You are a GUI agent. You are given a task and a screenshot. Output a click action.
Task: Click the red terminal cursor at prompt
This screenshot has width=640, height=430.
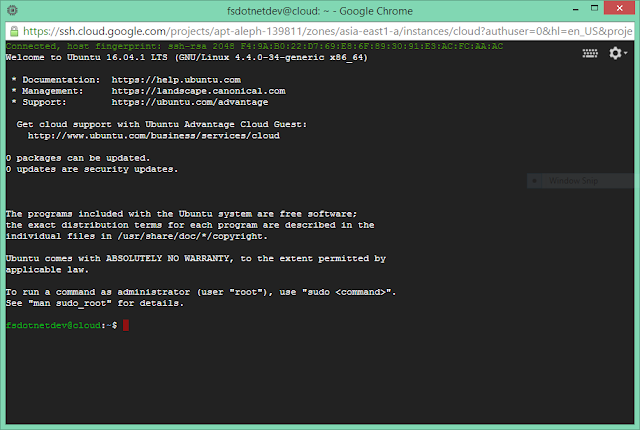126,325
